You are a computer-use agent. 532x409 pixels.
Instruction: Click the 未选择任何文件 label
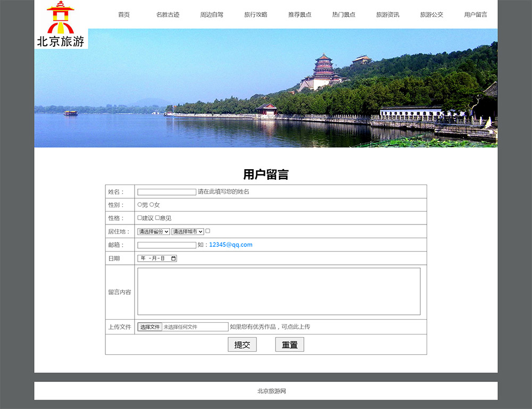tap(180, 327)
